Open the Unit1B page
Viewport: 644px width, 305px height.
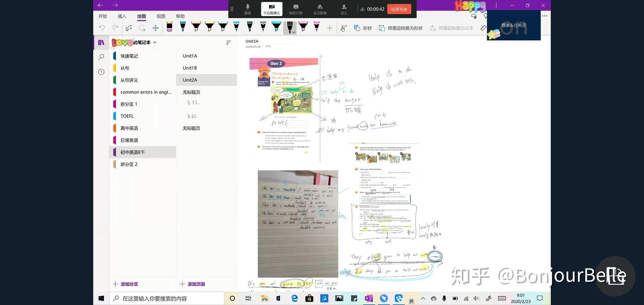[206, 68]
